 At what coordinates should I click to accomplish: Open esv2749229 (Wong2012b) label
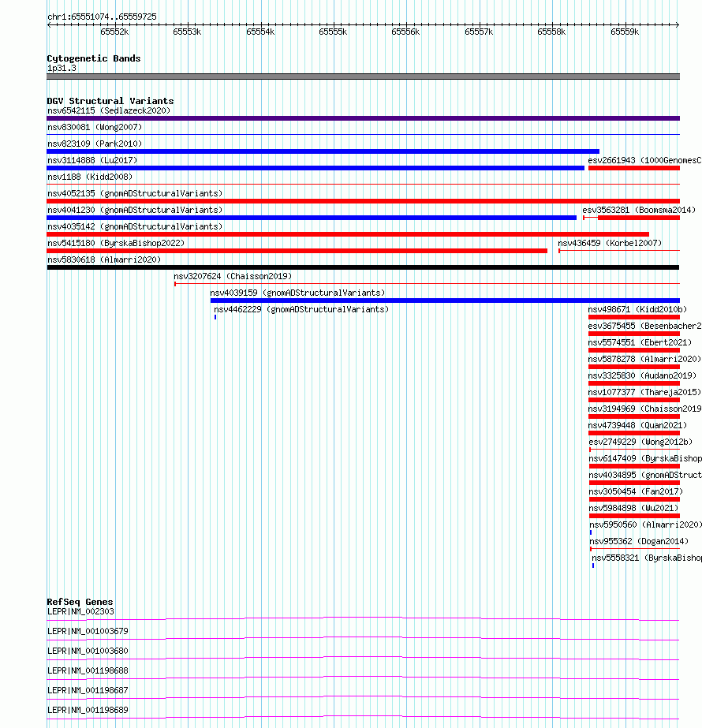pyautogui.click(x=640, y=442)
